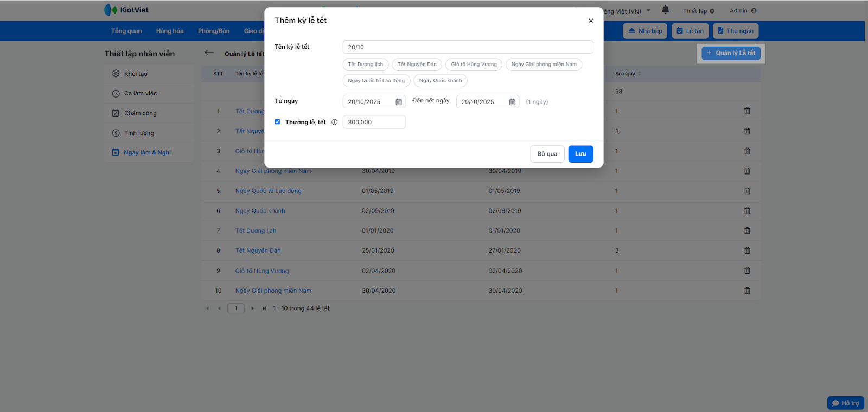Open Ngày Giải phóng miền Nam link in row 4
Screen dimensions: 868x412
click(273, 171)
